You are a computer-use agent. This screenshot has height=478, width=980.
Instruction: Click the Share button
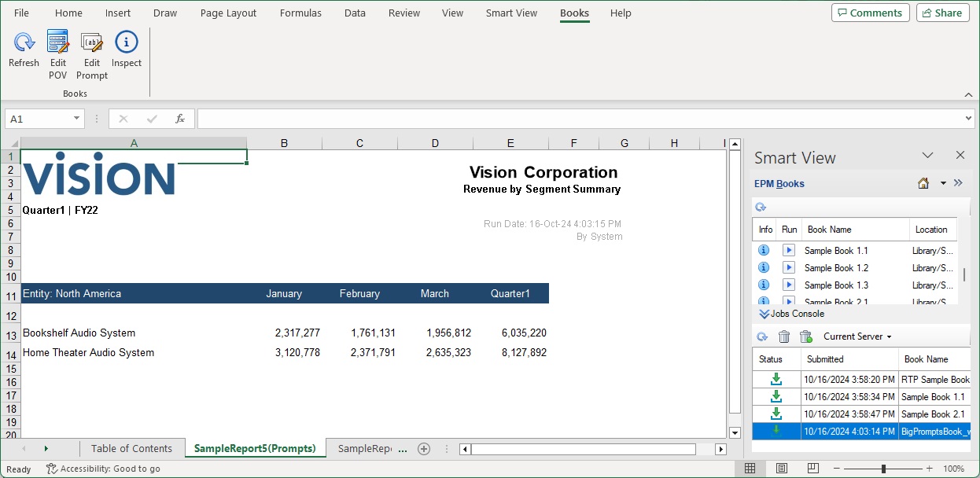942,13
